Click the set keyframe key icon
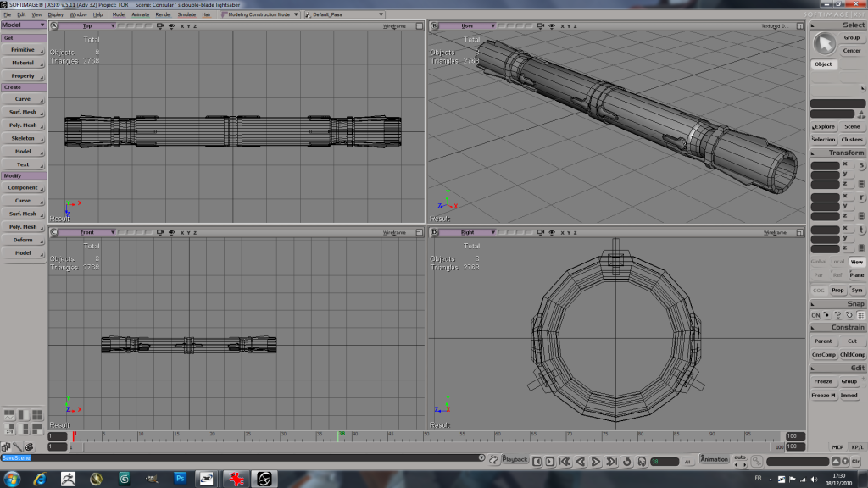 757,462
